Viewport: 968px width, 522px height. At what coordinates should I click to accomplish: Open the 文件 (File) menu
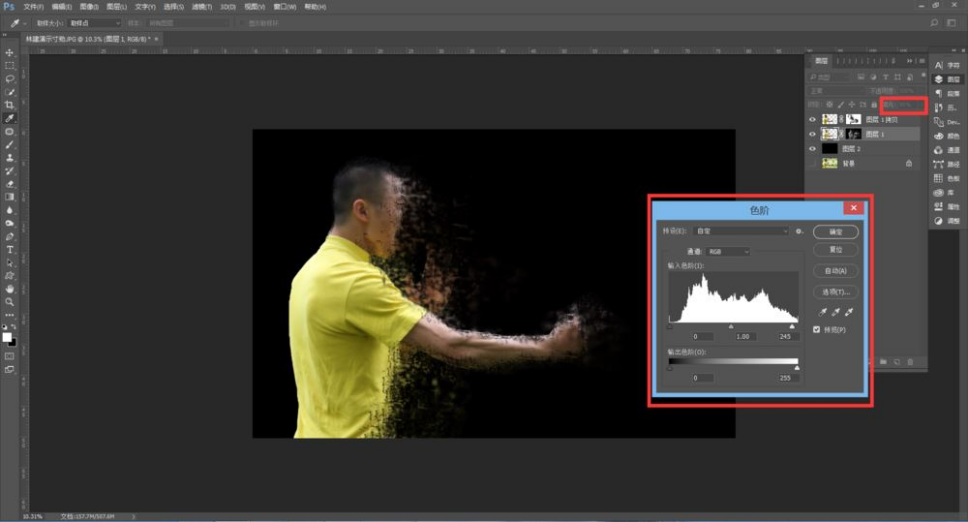pos(33,6)
